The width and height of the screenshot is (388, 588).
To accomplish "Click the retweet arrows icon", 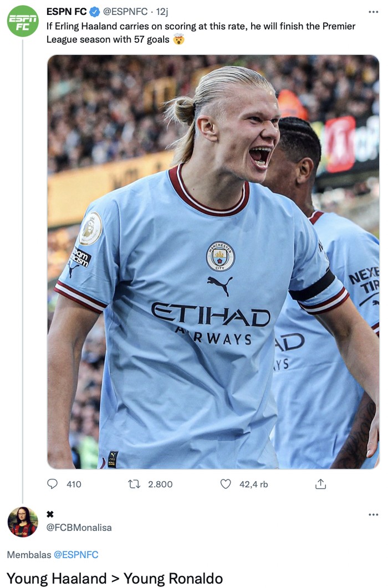I will (134, 484).
